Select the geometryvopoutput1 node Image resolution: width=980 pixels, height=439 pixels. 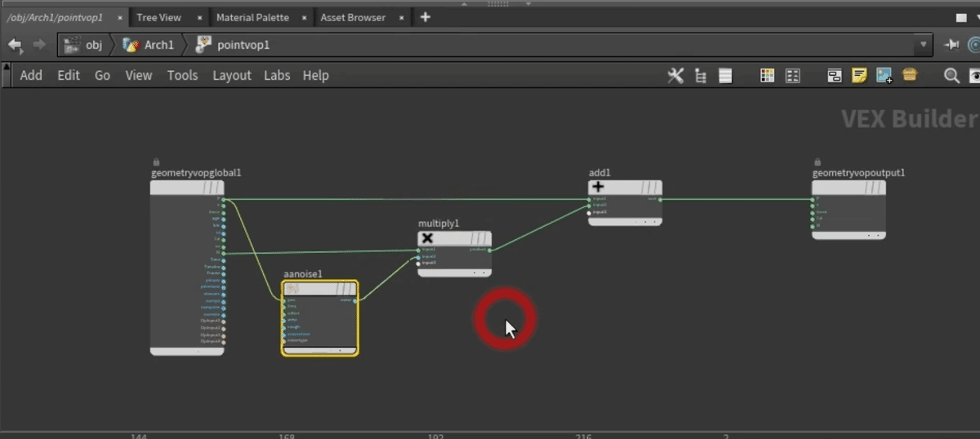click(x=849, y=210)
